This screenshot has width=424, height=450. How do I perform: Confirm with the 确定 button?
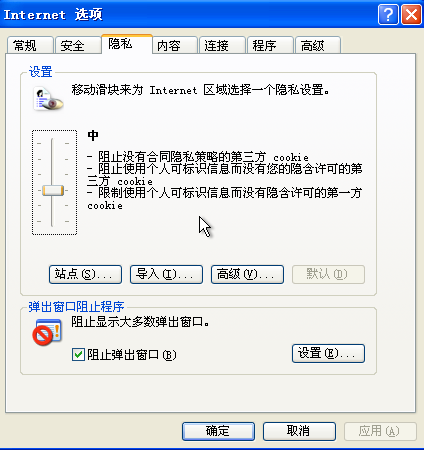point(218,431)
